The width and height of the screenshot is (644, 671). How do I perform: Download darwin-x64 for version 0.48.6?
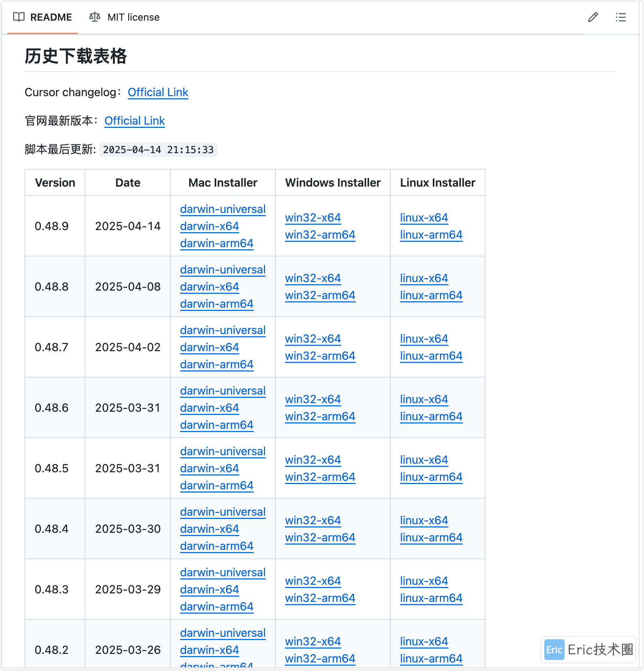209,408
